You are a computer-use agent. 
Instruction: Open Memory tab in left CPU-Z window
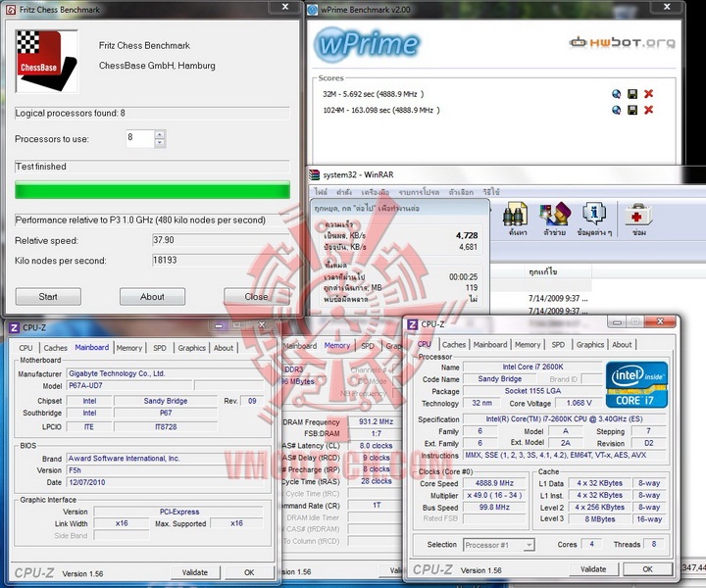[x=128, y=348]
